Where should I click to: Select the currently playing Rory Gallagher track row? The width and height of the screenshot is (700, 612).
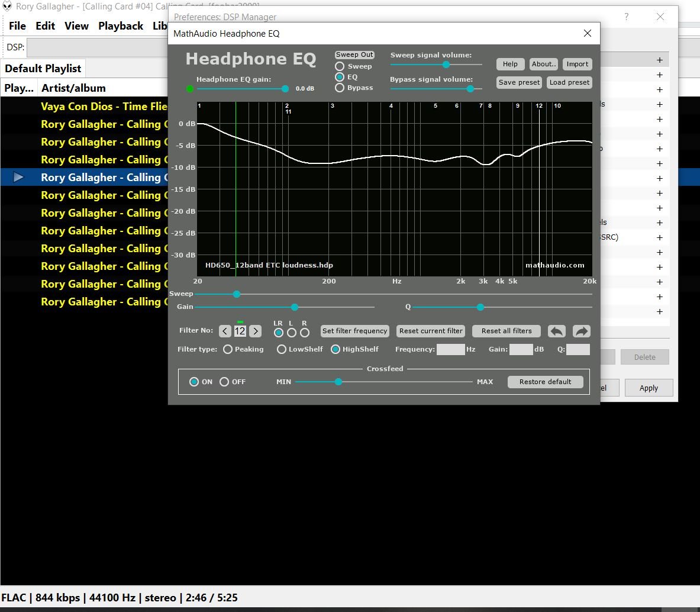coord(85,178)
